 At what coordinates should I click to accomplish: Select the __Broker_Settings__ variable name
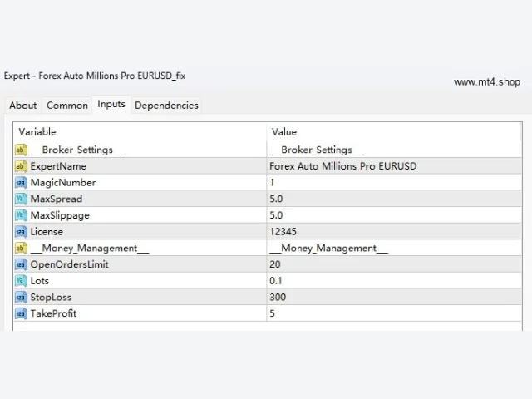point(77,150)
